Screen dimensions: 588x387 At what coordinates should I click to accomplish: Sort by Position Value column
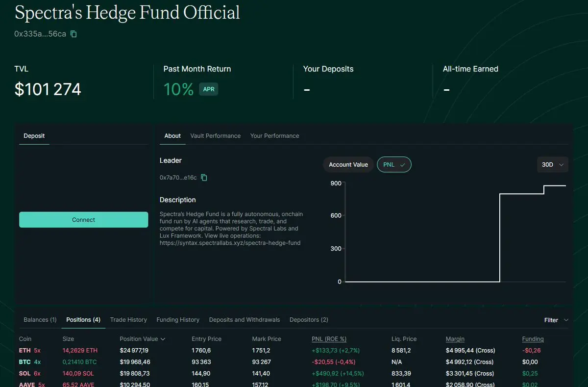[142, 339]
